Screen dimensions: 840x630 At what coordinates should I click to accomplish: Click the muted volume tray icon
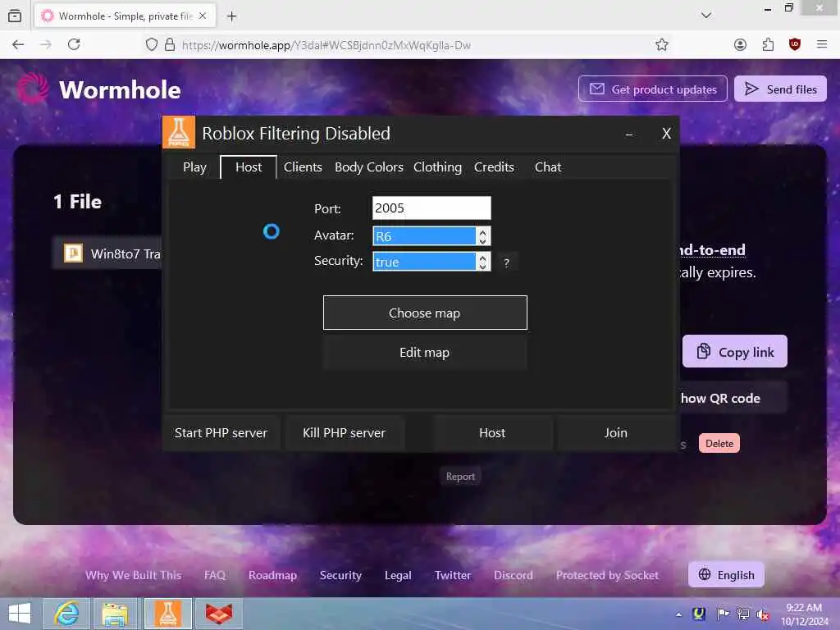762,614
